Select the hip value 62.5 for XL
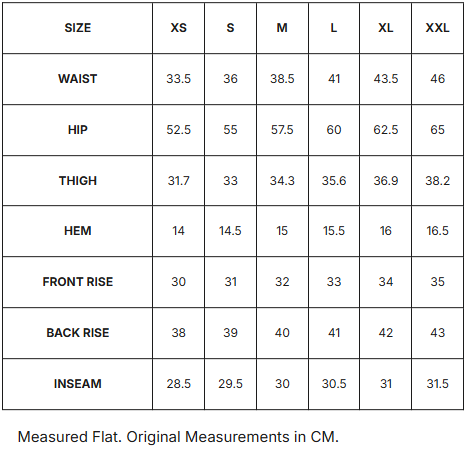The image size is (465, 456). (386, 130)
